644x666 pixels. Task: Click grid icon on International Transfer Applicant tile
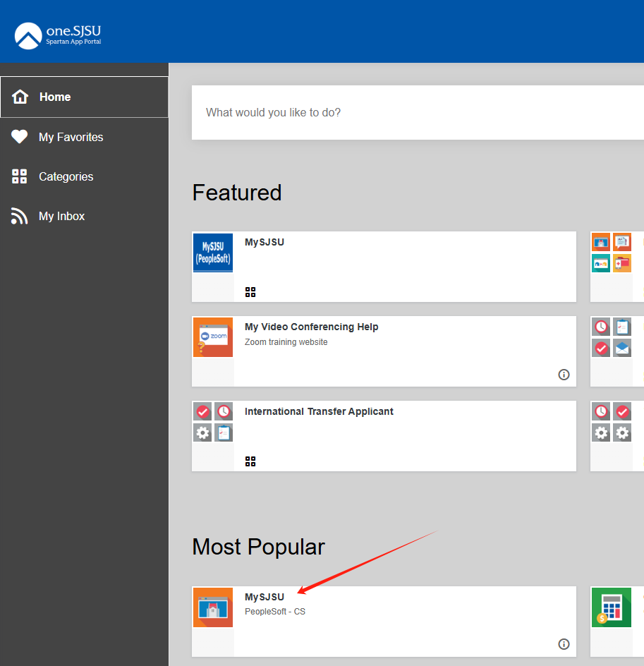pyautogui.click(x=250, y=461)
